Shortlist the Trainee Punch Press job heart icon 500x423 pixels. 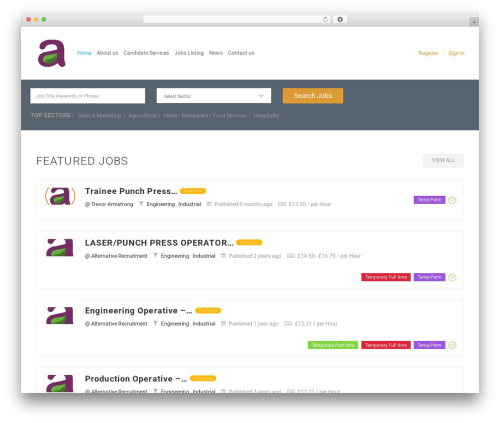tap(452, 200)
